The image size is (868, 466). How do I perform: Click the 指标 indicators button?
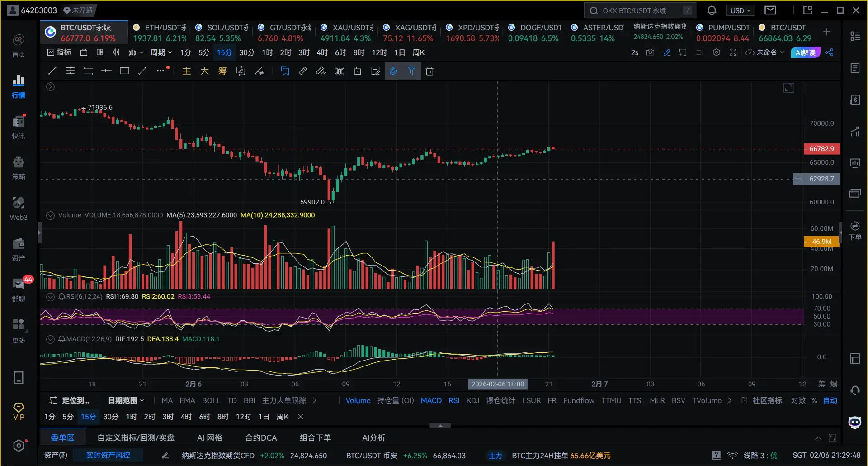[x=59, y=52]
